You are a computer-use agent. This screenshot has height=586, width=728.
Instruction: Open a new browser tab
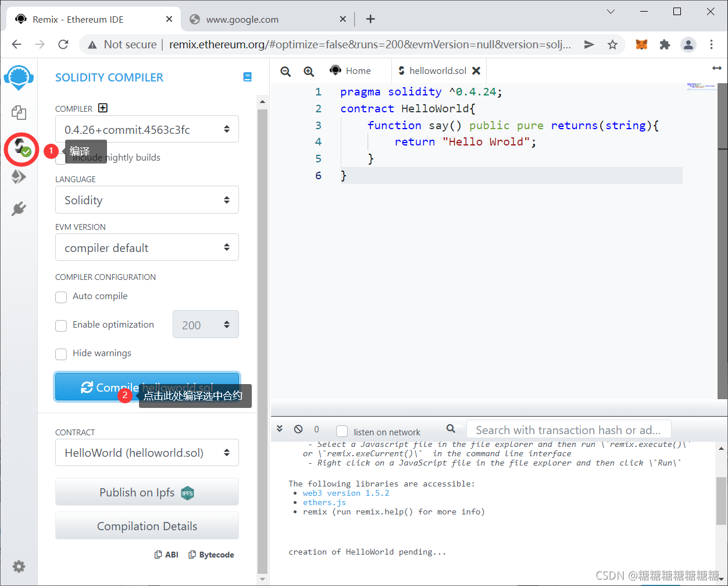coord(370,19)
